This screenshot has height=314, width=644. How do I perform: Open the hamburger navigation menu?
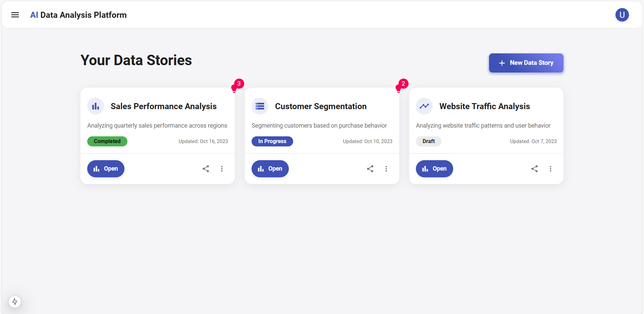click(x=15, y=15)
